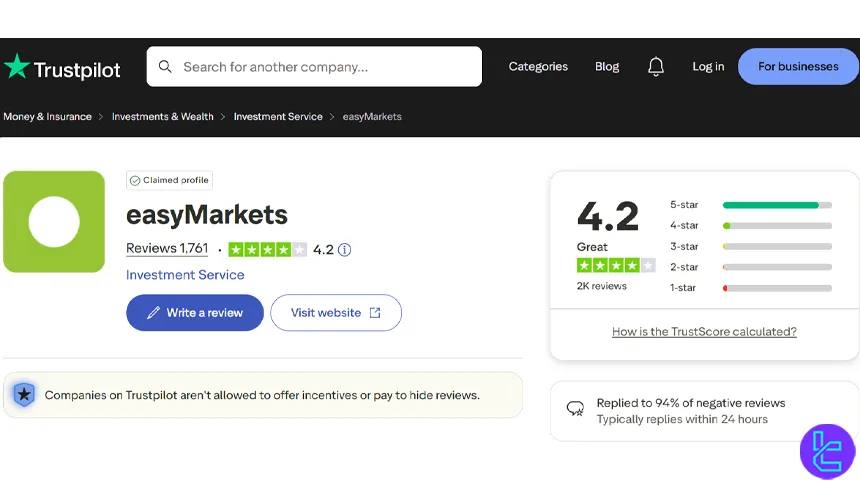Click the easyMarkets company heading
Viewport: 860px width, 484px height.
[x=207, y=215]
